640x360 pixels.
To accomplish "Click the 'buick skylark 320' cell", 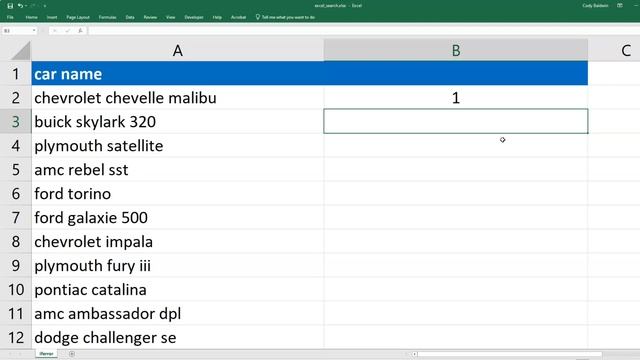I will pyautogui.click(x=178, y=122).
